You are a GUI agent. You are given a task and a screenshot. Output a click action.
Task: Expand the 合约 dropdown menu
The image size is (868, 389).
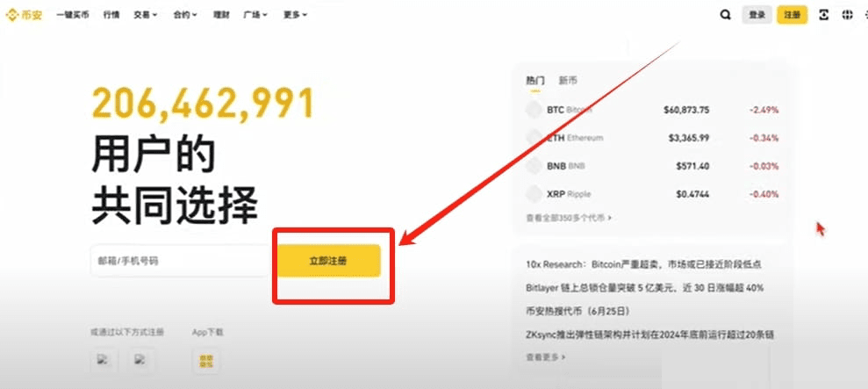pos(185,15)
